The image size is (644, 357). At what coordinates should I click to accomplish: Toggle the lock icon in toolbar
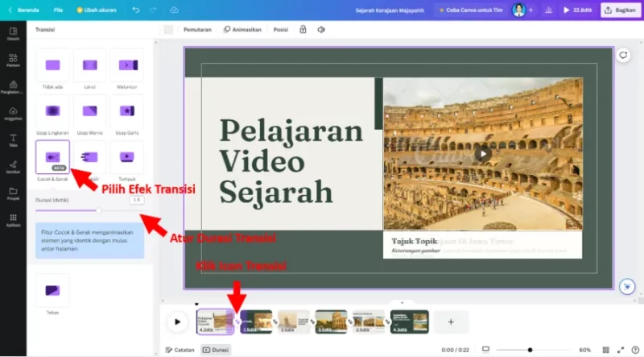point(303,30)
